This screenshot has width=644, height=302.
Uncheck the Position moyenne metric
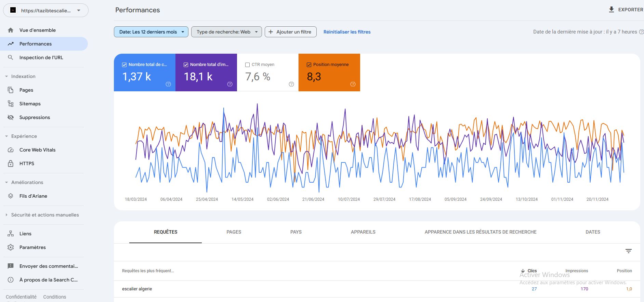[x=309, y=65]
